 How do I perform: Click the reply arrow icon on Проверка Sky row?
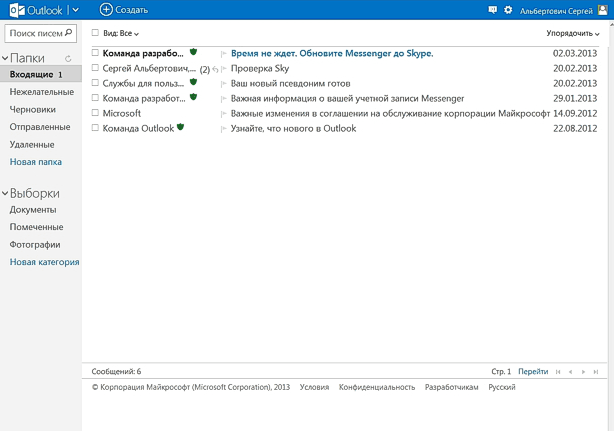[x=215, y=70]
